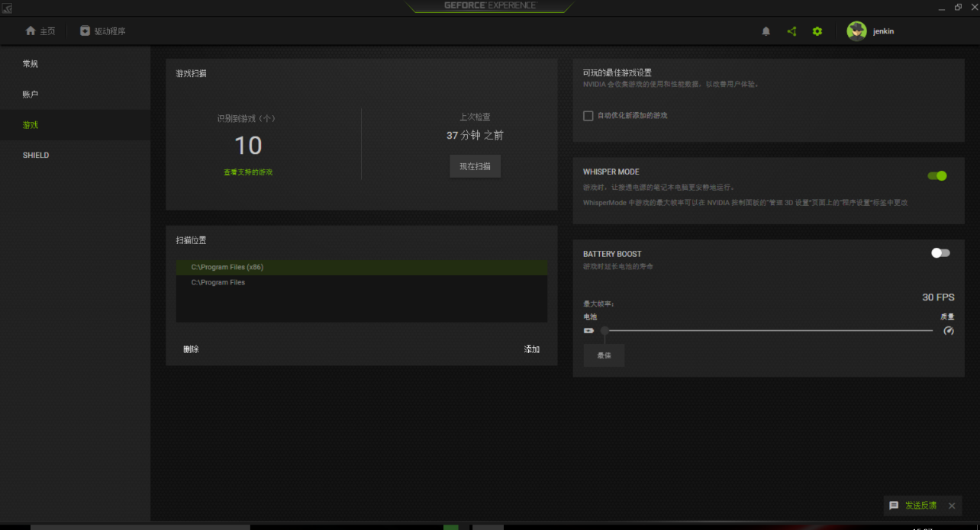Screen dimensions: 980x530
Task: Click the 30 FPS value
Action: (938, 297)
